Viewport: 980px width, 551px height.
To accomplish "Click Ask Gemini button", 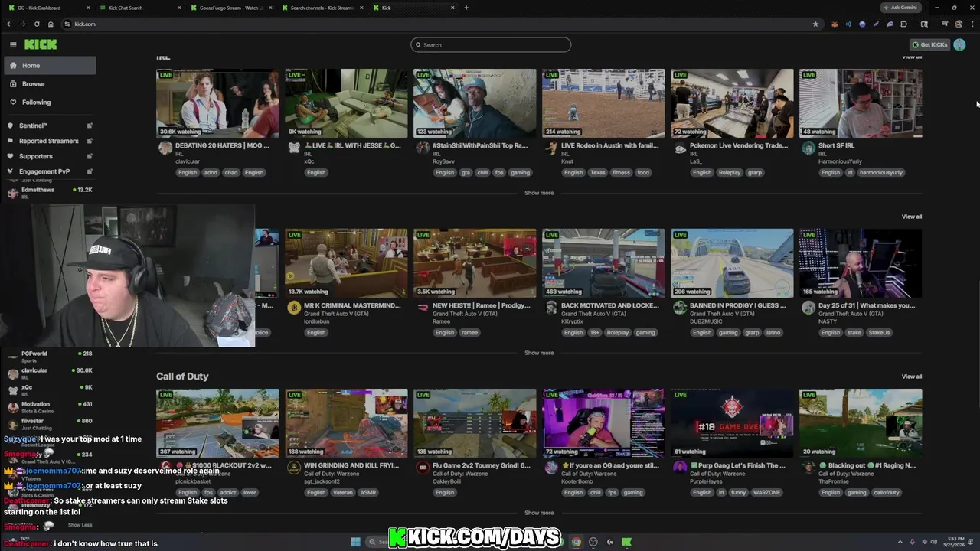I will 900,8.
